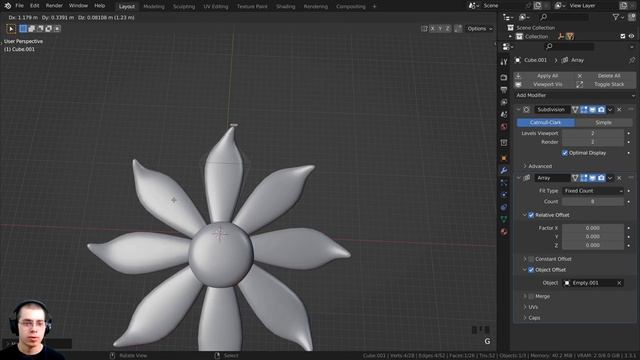Open the Scene browse dropdown icon

click(x=473, y=6)
